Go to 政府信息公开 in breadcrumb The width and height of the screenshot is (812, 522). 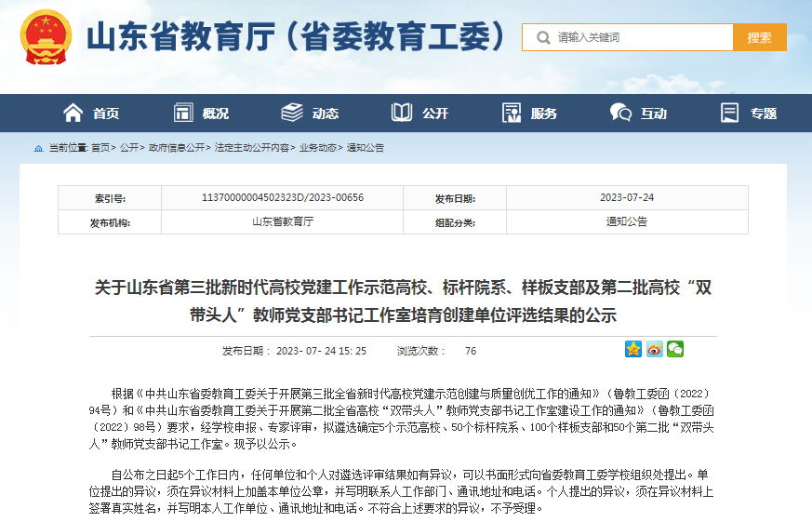177,148
